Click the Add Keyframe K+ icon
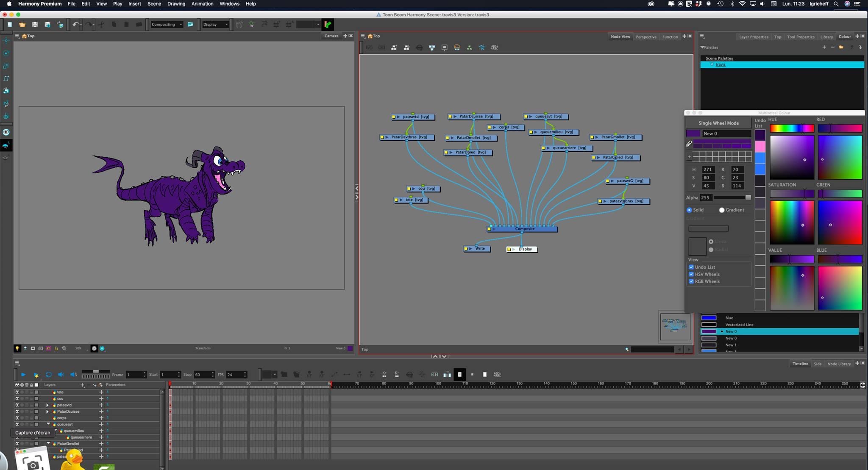This screenshot has width=868, height=470. click(384, 374)
